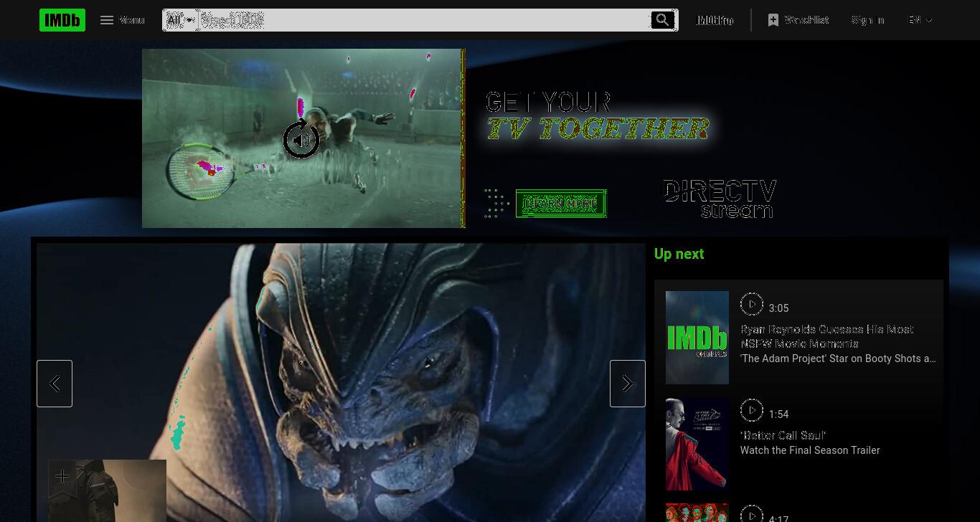The height and width of the screenshot is (522, 980).
Task: Open the IMDbPro link
Action: 715,20
